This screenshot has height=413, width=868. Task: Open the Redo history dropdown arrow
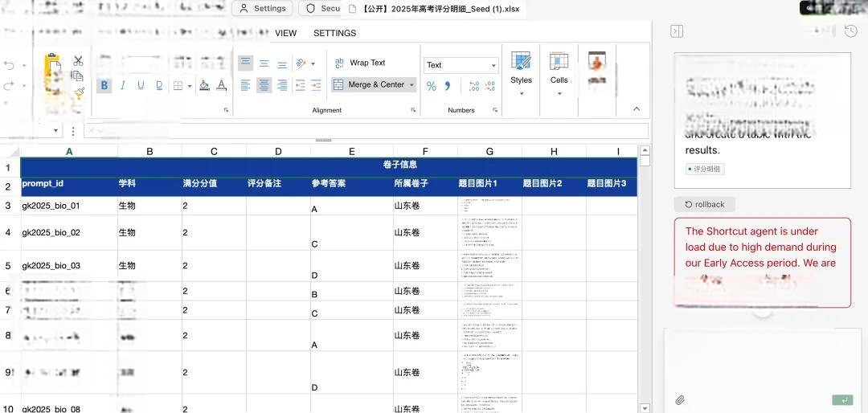(24, 86)
